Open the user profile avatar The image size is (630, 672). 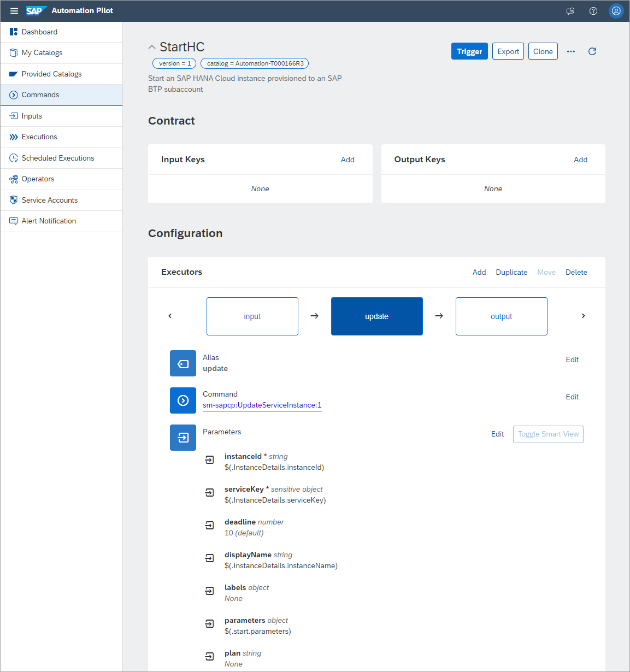click(x=616, y=11)
